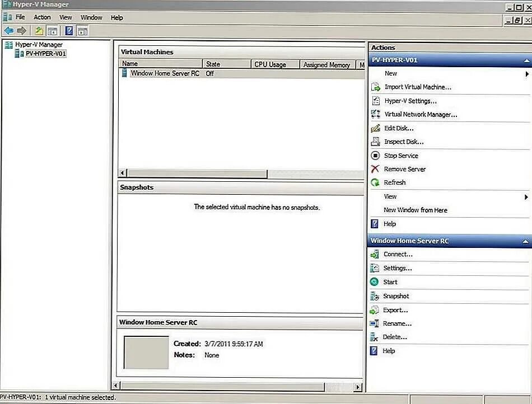Select PV-HYPER-V01 server in tree

tap(46, 54)
